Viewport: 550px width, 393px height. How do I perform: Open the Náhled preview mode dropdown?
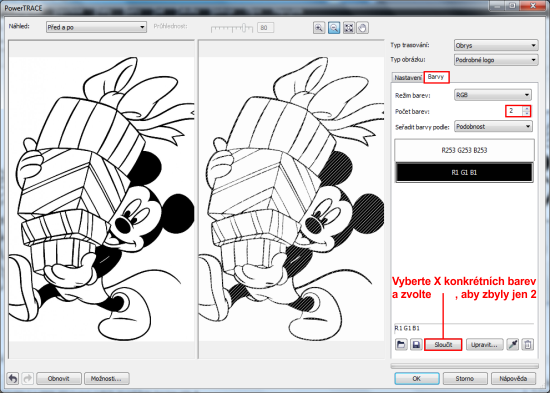(x=96, y=27)
